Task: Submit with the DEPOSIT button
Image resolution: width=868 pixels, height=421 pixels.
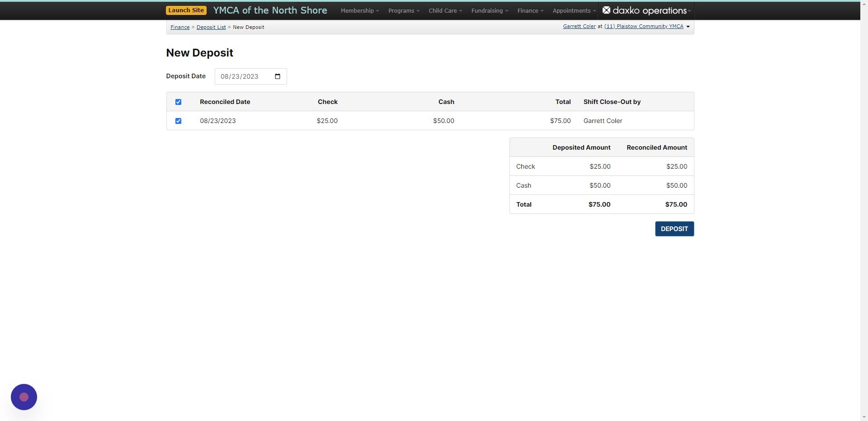Action: click(675, 229)
